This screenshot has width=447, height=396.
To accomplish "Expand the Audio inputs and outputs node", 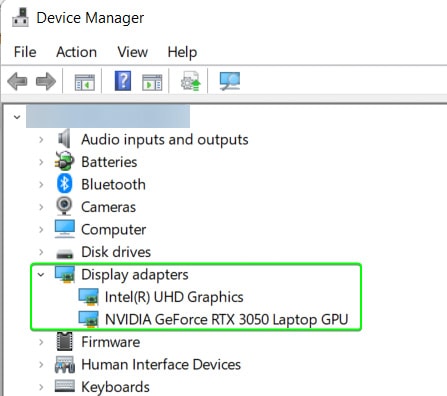I will click(41, 140).
